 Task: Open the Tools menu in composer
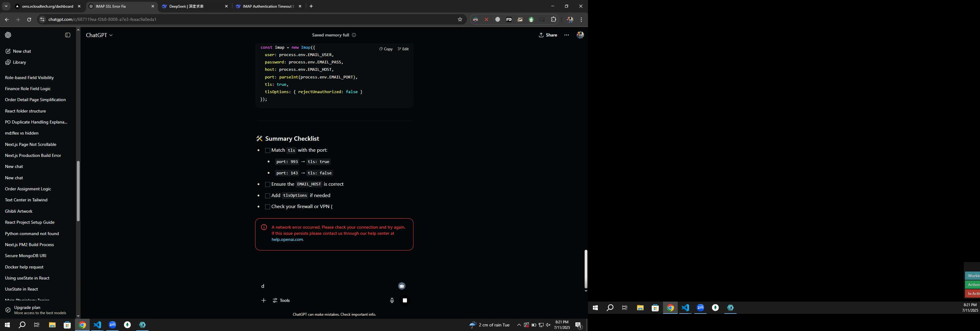tap(281, 301)
